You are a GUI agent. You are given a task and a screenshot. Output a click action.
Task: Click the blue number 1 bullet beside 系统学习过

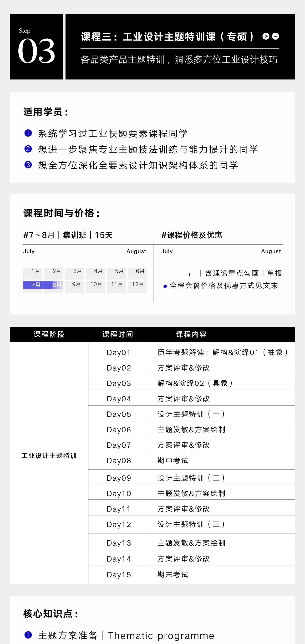(x=28, y=133)
